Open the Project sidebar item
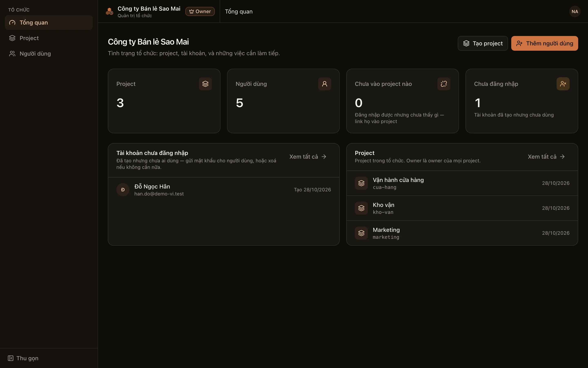The height and width of the screenshot is (368, 588). coord(49,38)
